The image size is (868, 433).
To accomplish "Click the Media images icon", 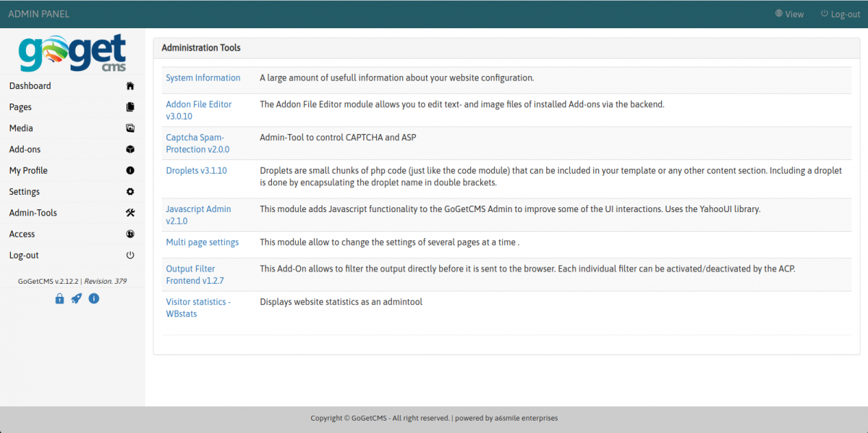I will pos(130,128).
